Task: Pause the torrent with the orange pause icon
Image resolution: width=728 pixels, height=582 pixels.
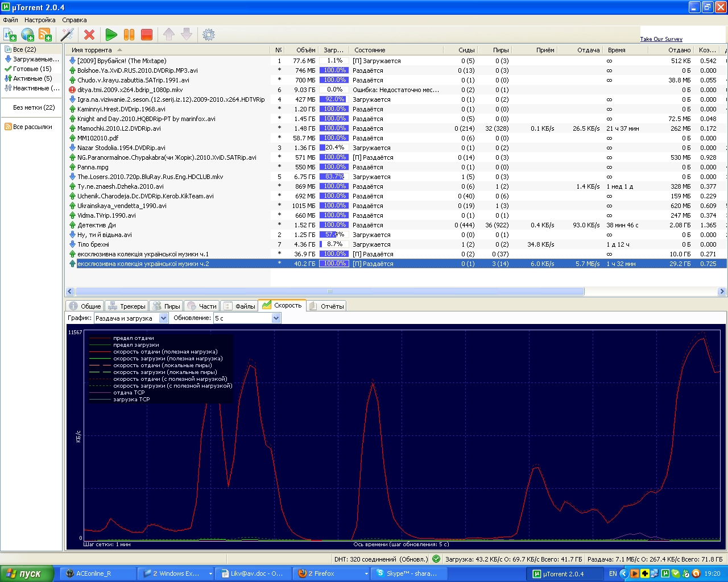Action: click(x=129, y=35)
